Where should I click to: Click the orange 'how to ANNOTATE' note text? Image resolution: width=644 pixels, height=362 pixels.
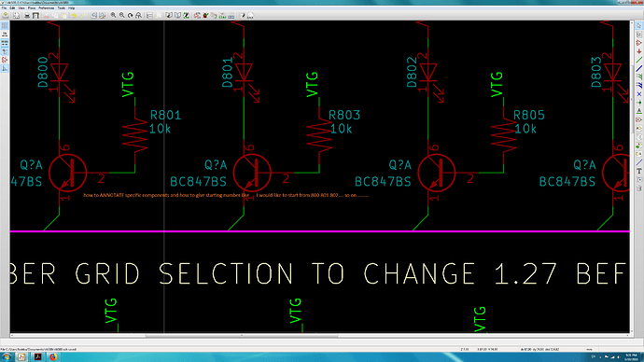226,195
